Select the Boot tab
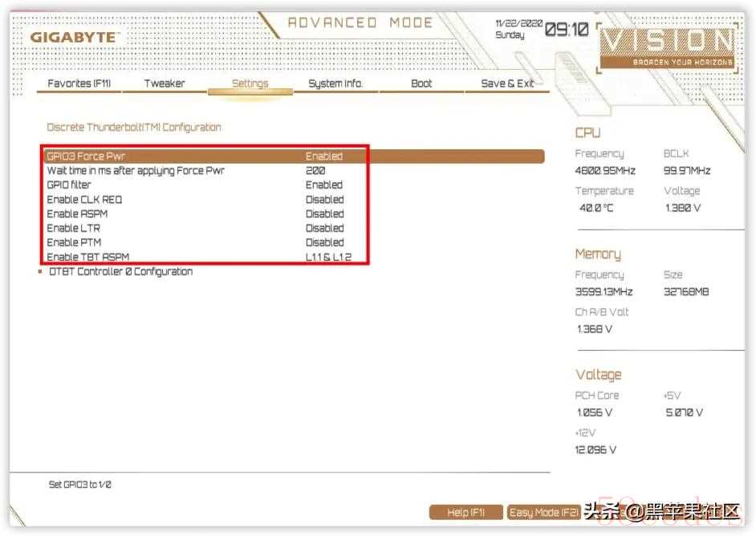This screenshot has height=536, width=756. [x=421, y=83]
